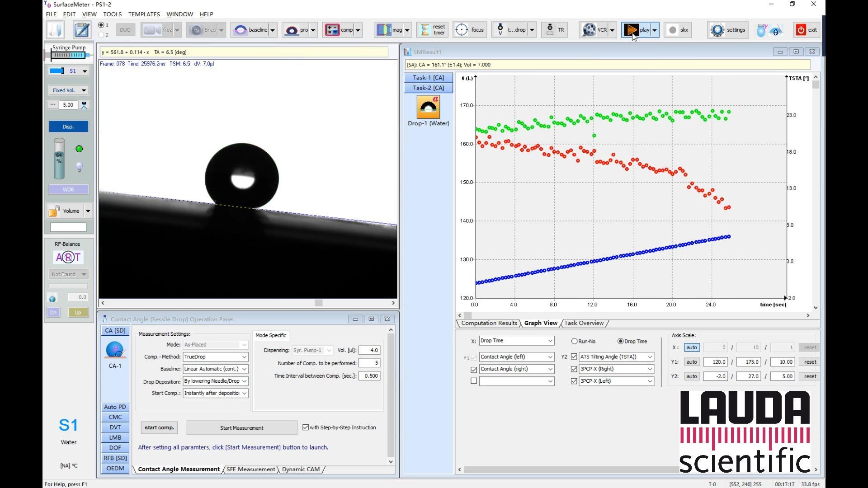This screenshot has height=488, width=868.
Task: Open the FILE menu
Action: point(51,14)
